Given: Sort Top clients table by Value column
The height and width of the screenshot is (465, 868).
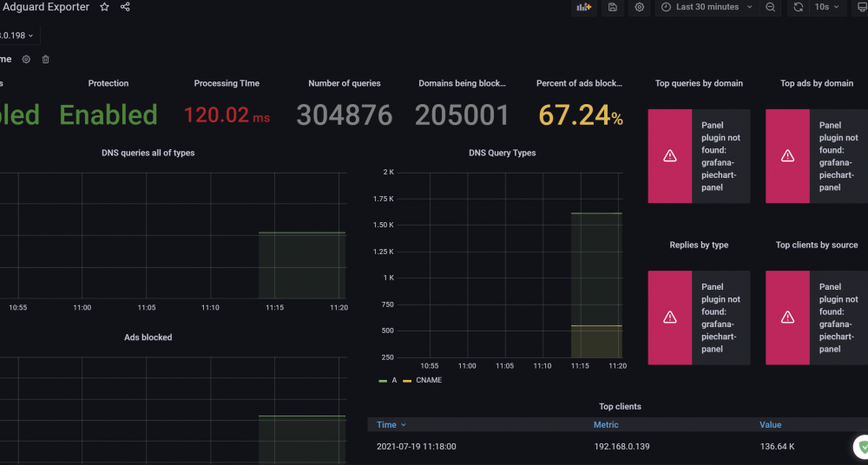Looking at the screenshot, I should [771, 424].
